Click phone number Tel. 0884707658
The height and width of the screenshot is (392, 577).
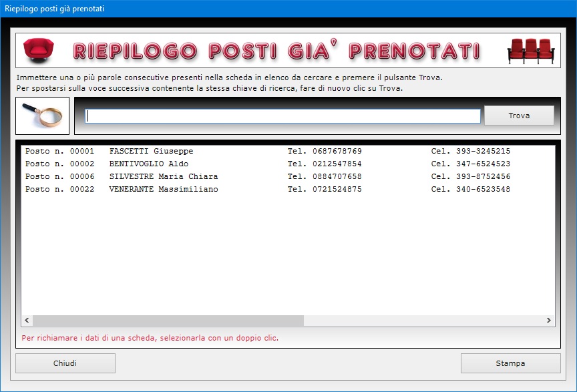point(325,176)
